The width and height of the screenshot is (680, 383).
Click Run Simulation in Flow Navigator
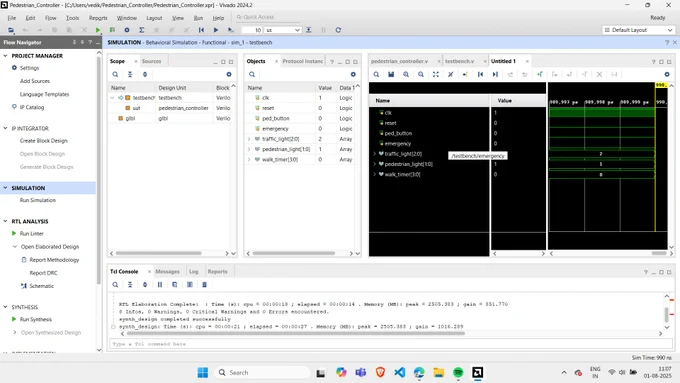[x=38, y=200]
